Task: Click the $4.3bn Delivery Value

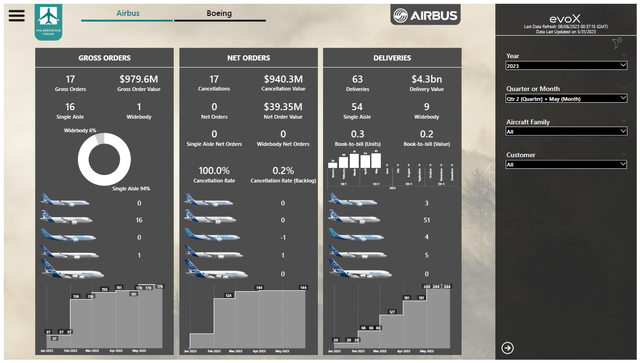Action: (427, 79)
